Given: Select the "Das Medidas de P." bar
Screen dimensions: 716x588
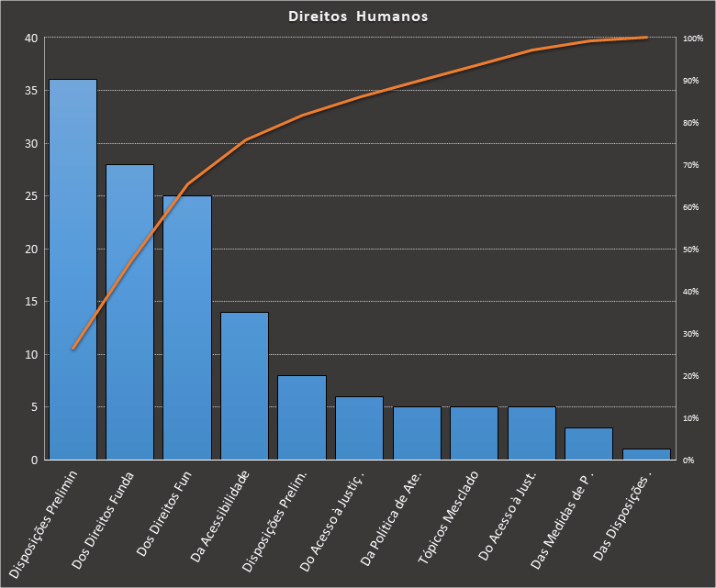Looking at the screenshot, I should [588, 443].
